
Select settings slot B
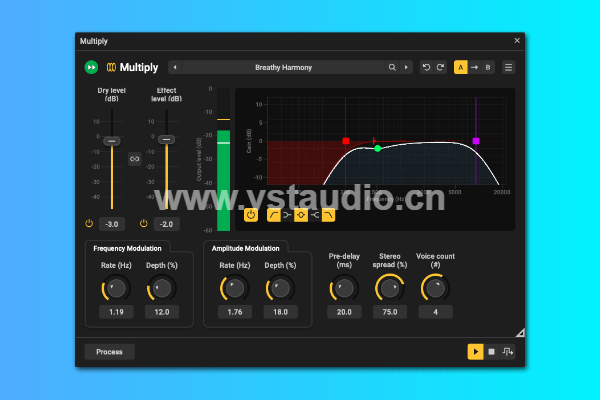click(488, 67)
